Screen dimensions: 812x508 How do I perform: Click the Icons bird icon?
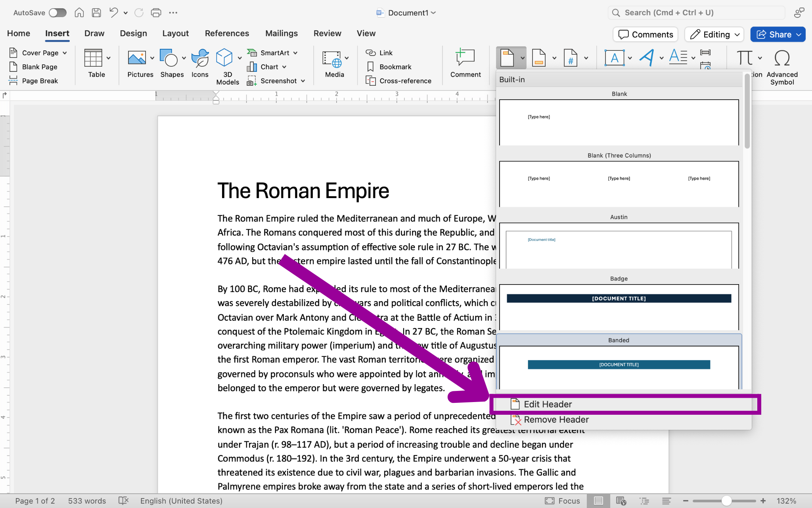click(200, 58)
